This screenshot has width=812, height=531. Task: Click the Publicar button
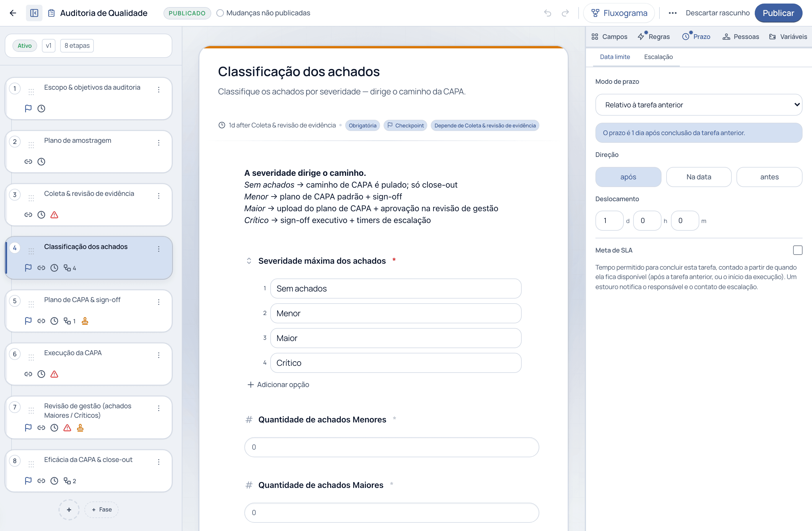point(778,13)
